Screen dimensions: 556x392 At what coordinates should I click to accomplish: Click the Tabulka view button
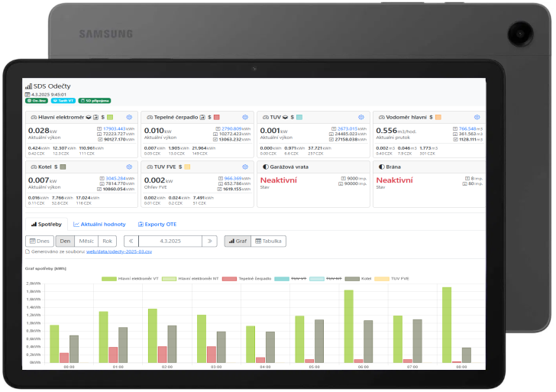[x=268, y=241]
